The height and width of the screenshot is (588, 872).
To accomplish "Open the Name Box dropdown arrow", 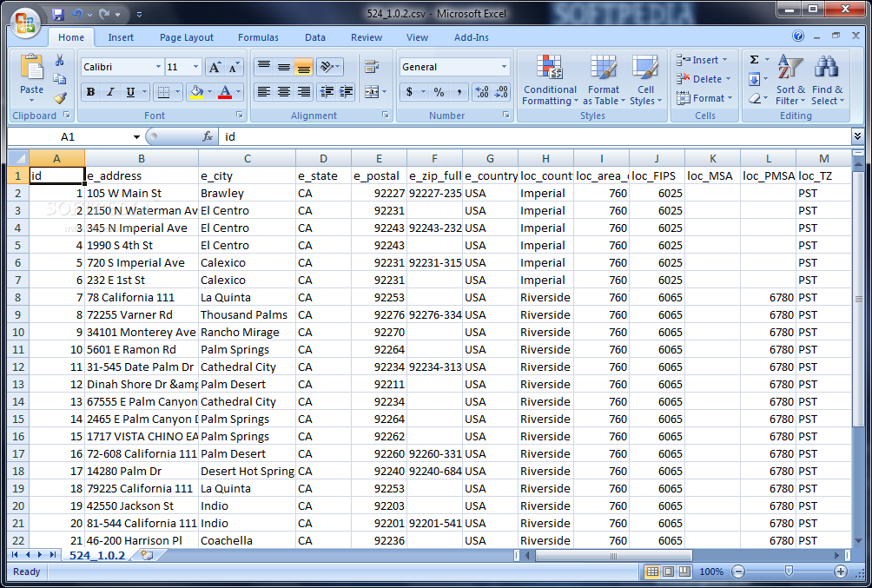I will point(136,137).
